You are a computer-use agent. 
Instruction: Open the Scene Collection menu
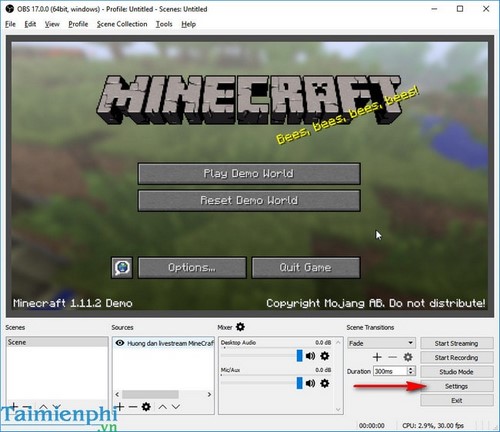coord(122,24)
